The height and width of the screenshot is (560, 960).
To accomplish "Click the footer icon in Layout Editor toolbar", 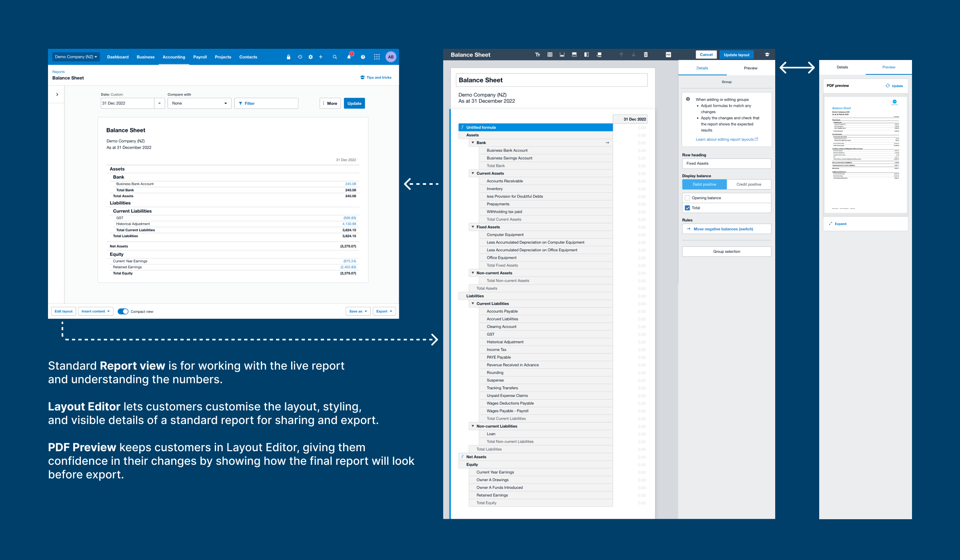I will coord(562,55).
